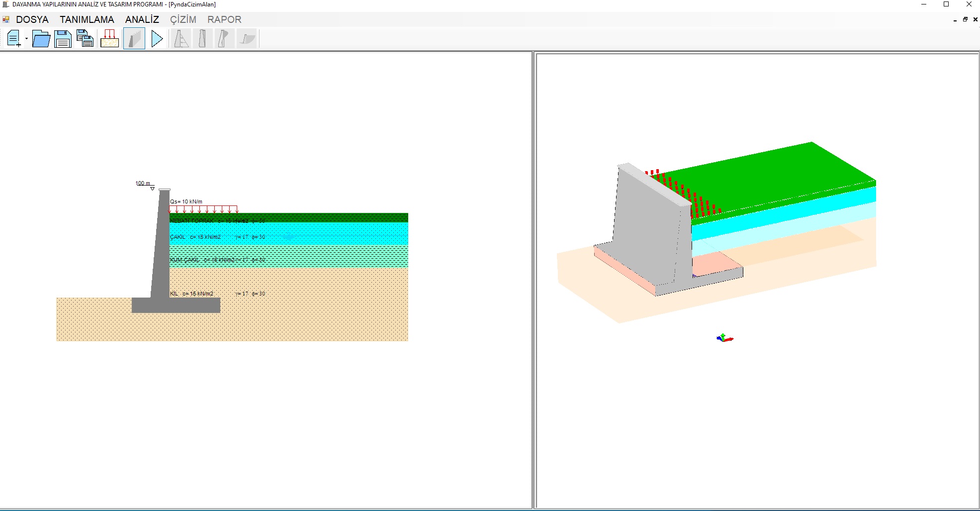Click the new document icon in toolbar

coord(13,39)
